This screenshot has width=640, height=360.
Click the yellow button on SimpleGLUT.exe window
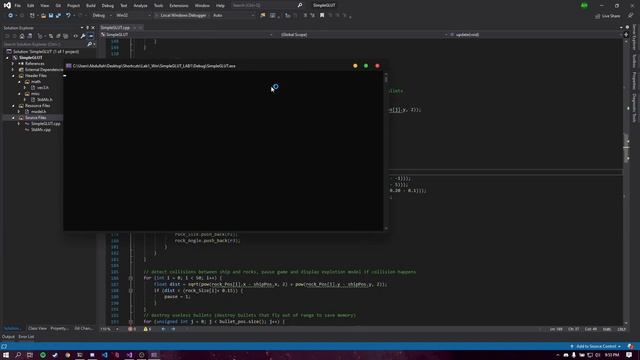click(355, 66)
